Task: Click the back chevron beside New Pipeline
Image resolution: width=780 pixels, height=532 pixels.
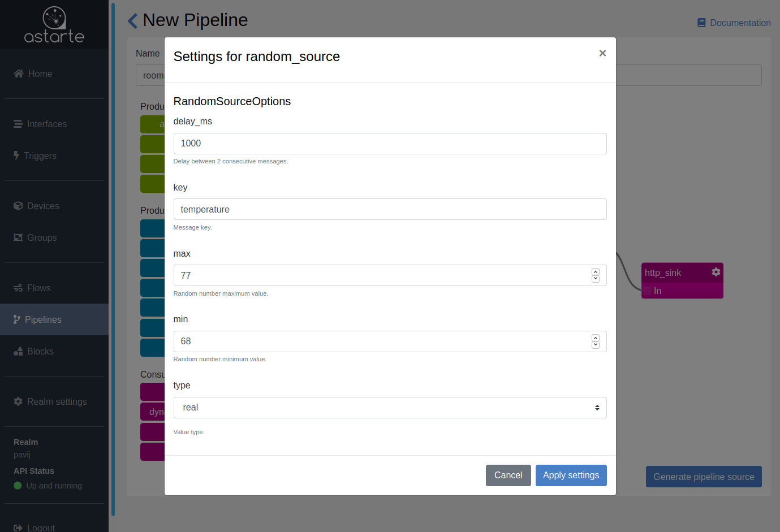Action: pos(133,21)
